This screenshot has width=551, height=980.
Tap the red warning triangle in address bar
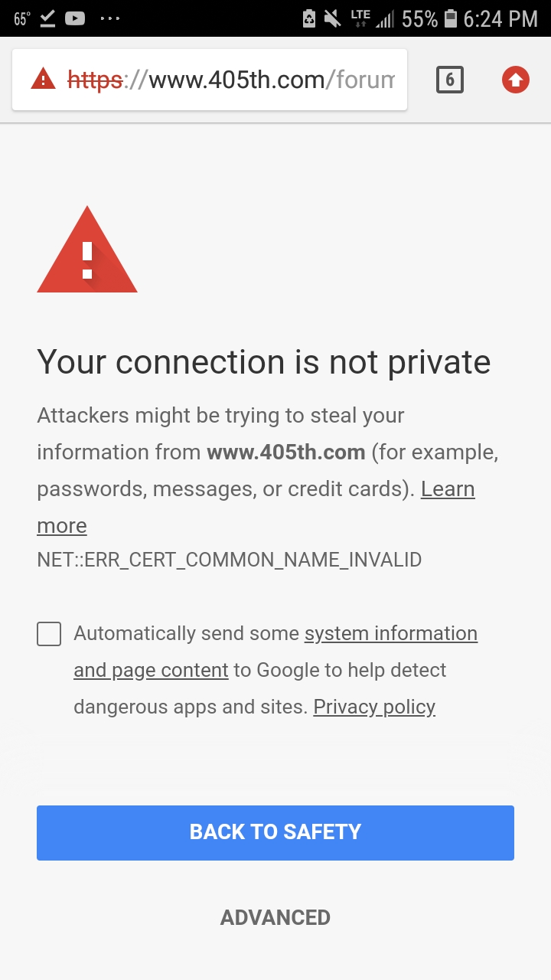point(43,80)
